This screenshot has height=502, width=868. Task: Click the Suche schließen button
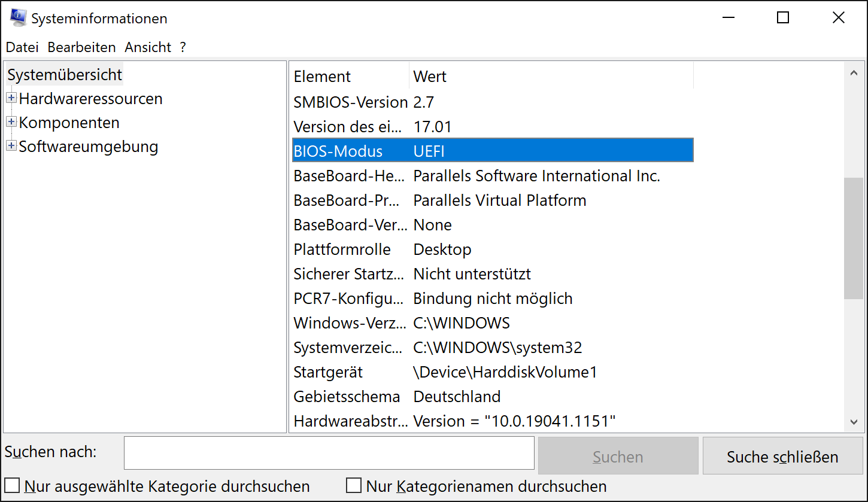coord(782,456)
